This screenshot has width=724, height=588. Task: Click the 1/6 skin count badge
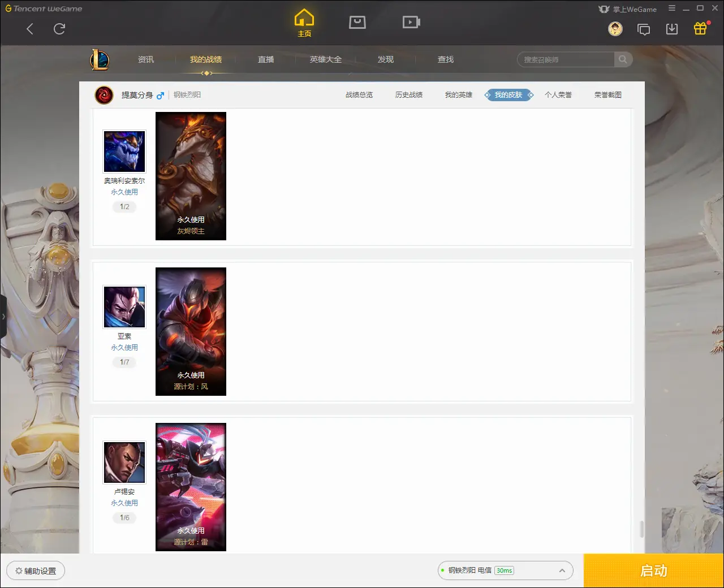[x=124, y=518]
